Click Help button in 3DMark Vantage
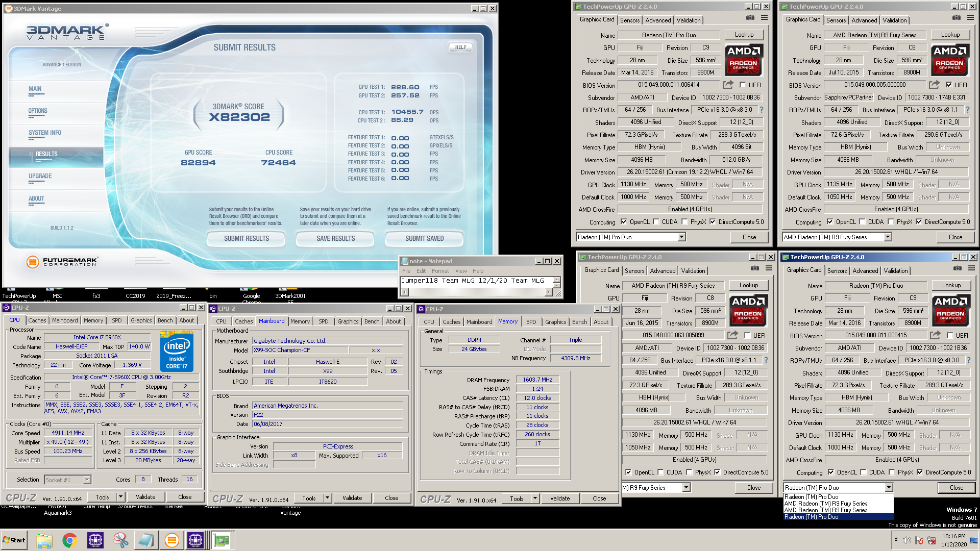 coord(460,47)
